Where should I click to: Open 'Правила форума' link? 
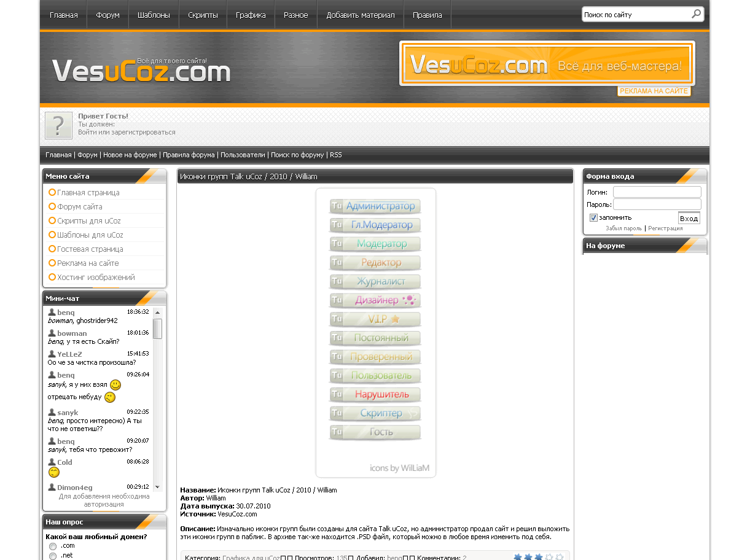pos(189,155)
